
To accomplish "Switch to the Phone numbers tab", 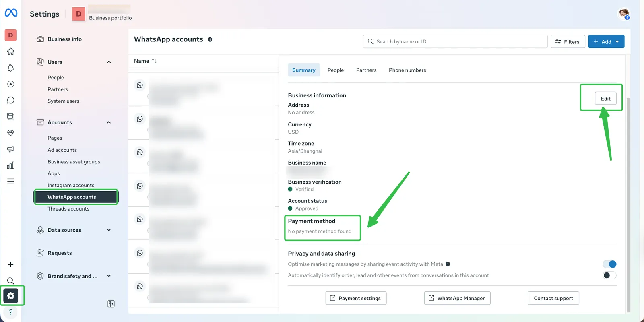I will pyautogui.click(x=407, y=70).
